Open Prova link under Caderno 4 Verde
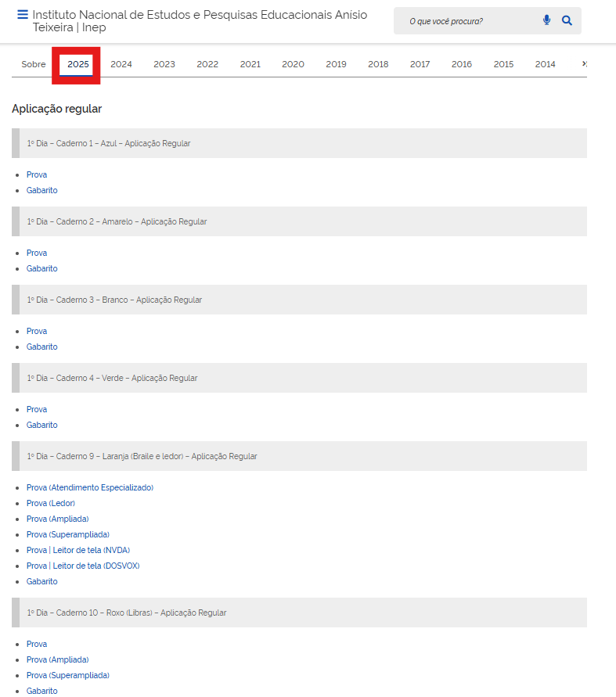The image size is (616, 697). pyautogui.click(x=37, y=409)
